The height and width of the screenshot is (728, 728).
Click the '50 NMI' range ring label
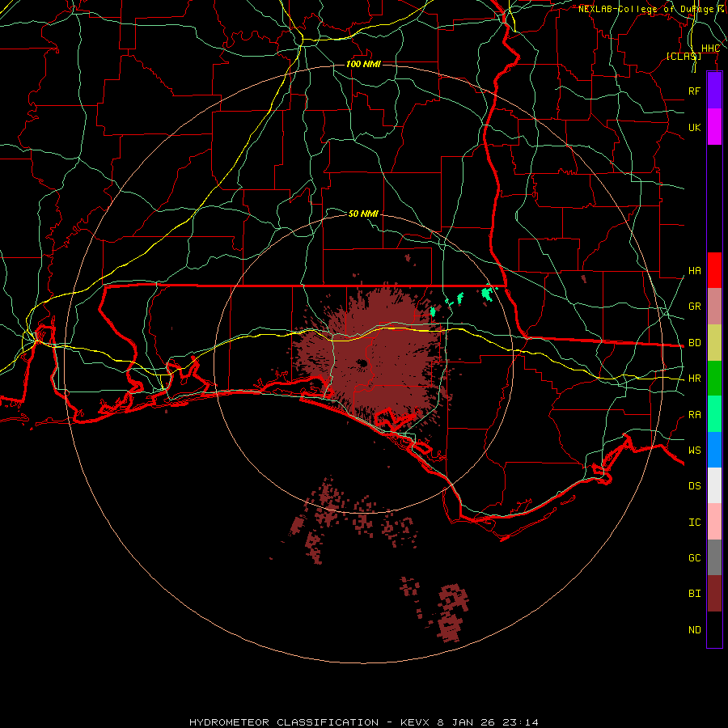pyautogui.click(x=363, y=214)
